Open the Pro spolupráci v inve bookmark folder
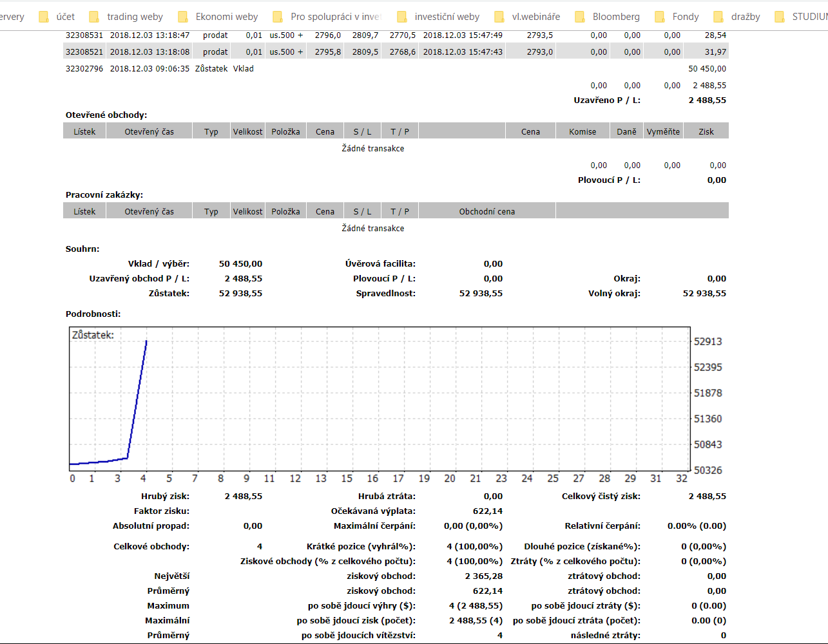The image size is (828, 644). pos(327,17)
